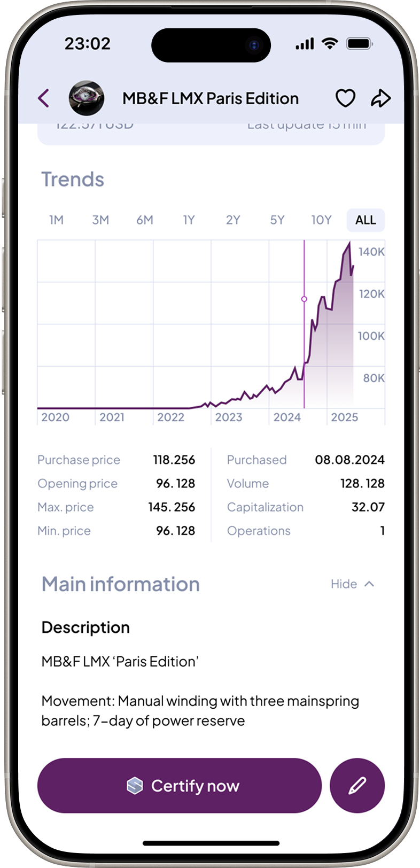Tap the Wi-Fi status icon
Screen dimensions: 420x868
coord(331,44)
